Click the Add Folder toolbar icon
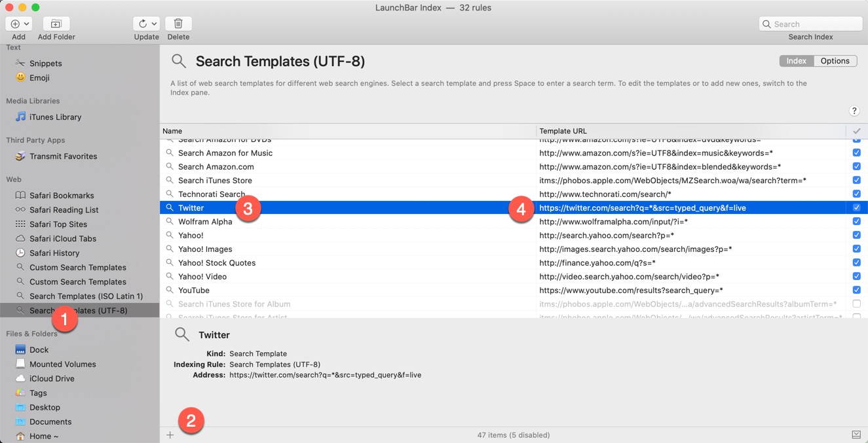 tap(56, 24)
